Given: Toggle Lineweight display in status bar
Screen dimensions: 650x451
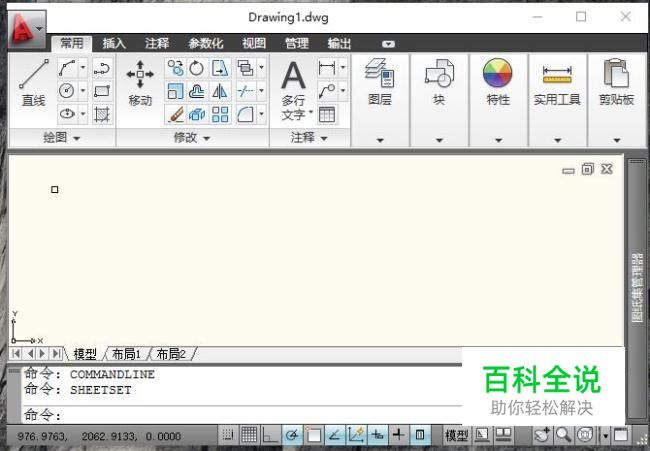Looking at the screenshot, I should pyautogui.click(x=399, y=434).
